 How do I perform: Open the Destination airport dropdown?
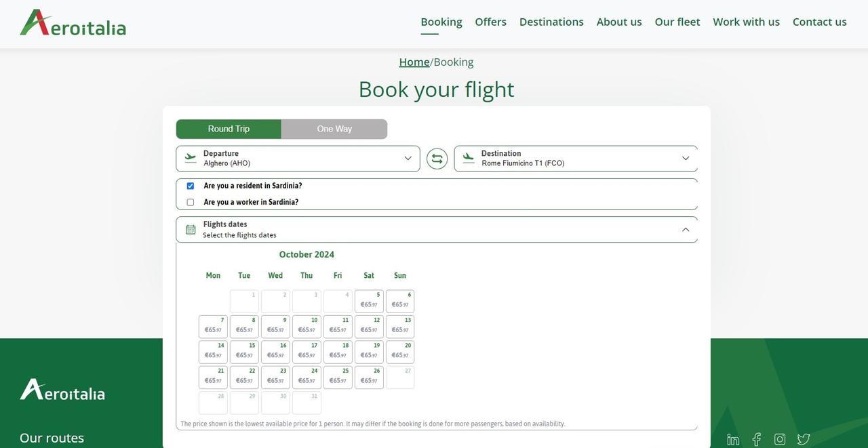coord(686,159)
